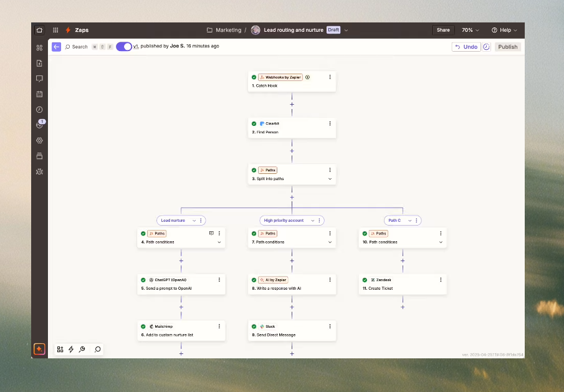Open the Help menu in the top right
Screen dimensions: 564x392
(x=504, y=29)
